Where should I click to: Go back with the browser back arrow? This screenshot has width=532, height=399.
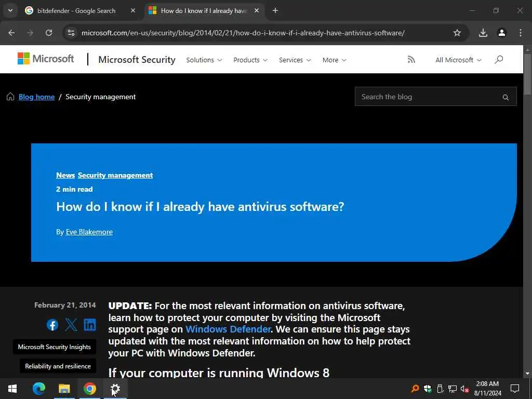click(x=11, y=33)
